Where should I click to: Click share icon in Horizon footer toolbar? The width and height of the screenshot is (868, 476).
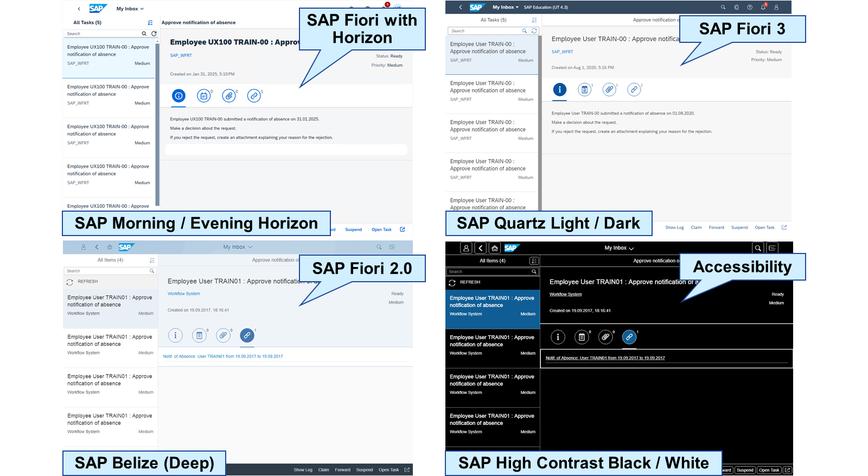click(403, 230)
